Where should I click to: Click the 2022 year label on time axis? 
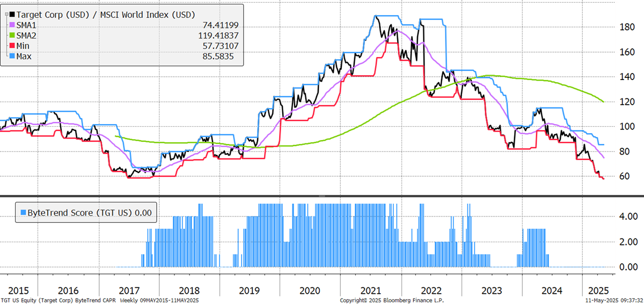pos(431,290)
